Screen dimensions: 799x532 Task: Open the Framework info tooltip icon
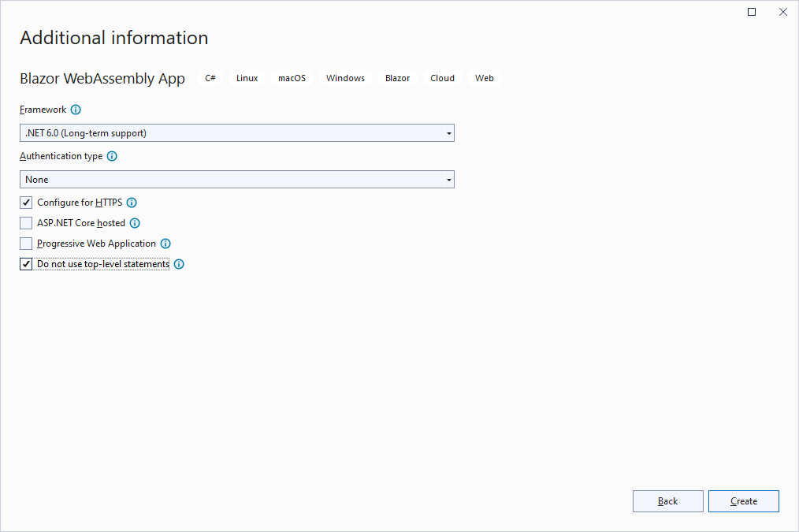[75, 110]
